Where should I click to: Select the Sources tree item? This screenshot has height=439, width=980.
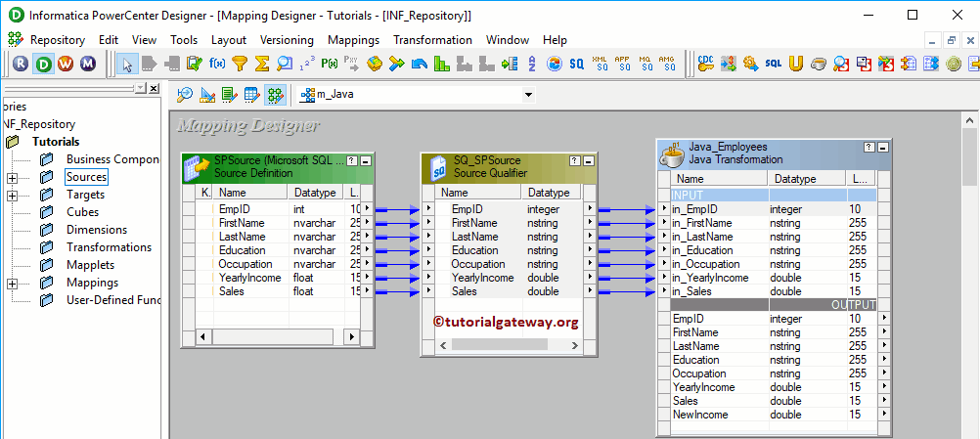[87, 177]
